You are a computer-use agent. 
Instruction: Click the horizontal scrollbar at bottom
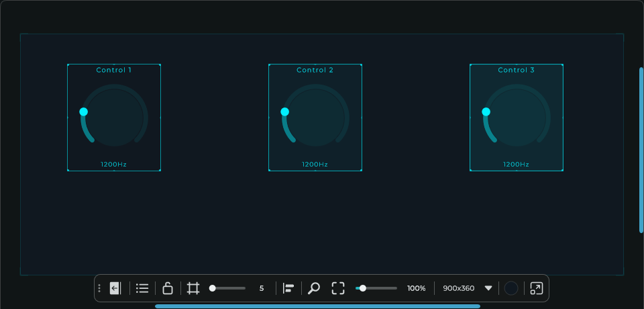click(317, 306)
